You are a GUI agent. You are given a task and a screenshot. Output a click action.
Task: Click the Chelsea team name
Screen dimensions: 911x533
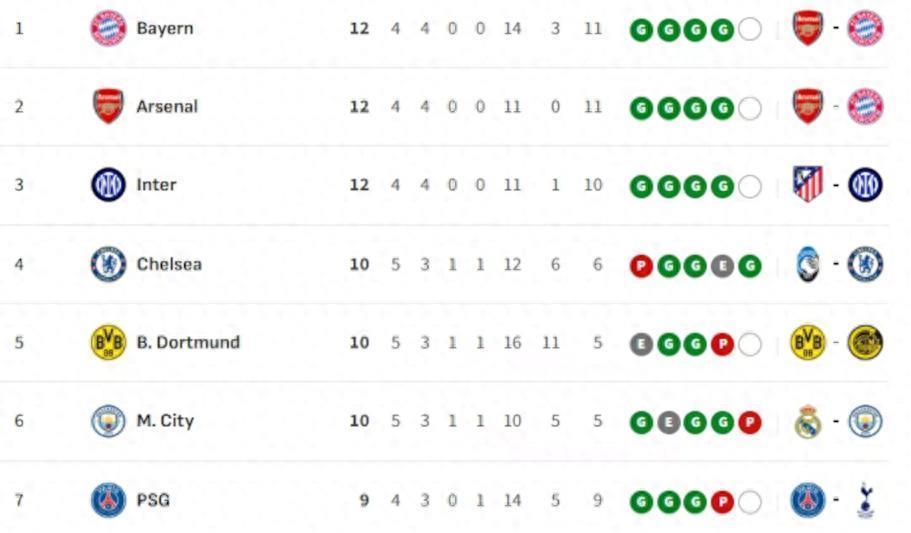pyautogui.click(x=169, y=264)
